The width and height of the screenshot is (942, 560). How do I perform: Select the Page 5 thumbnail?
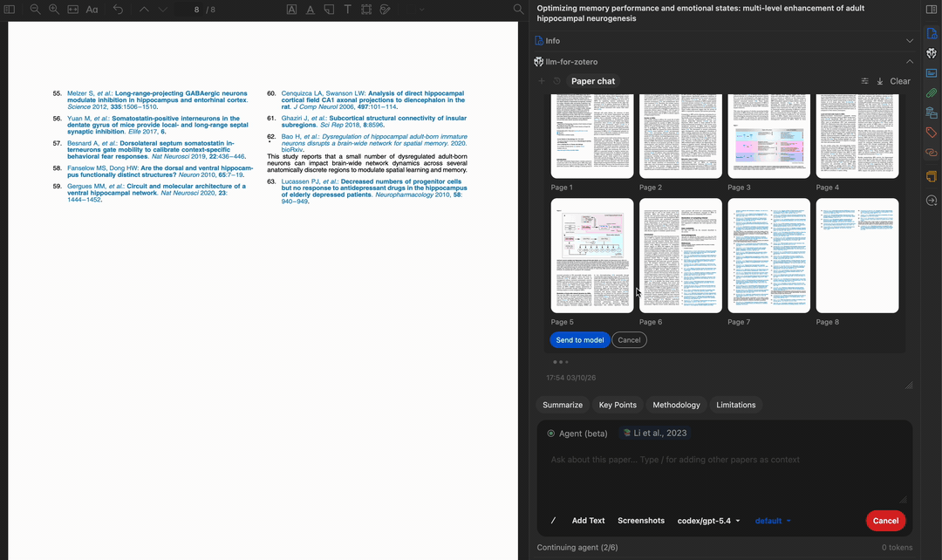coord(592,255)
